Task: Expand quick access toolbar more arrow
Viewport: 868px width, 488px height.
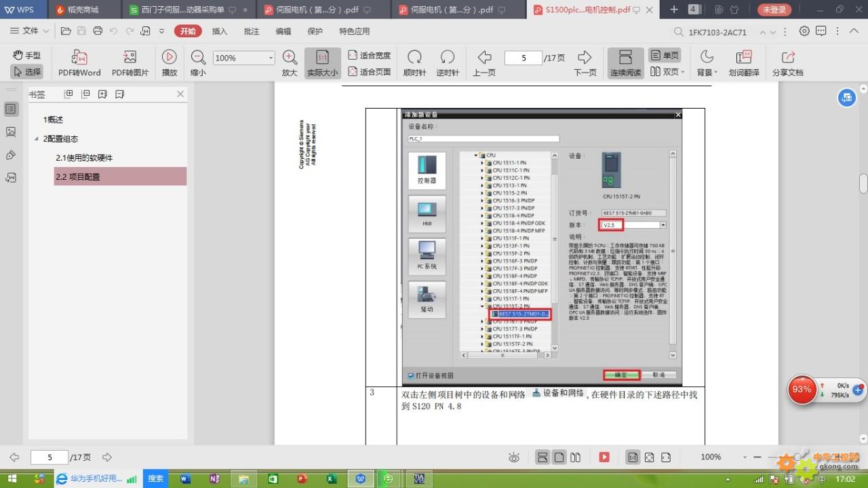Action: coord(161,31)
